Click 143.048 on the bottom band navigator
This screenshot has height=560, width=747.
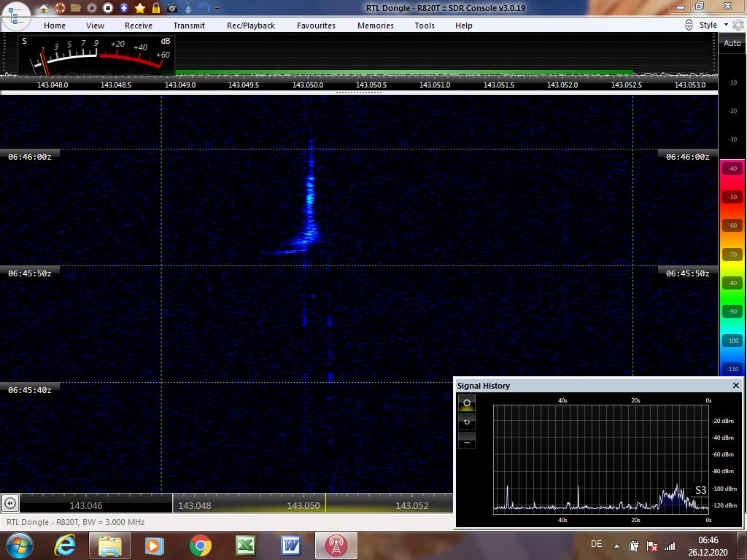pos(194,506)
